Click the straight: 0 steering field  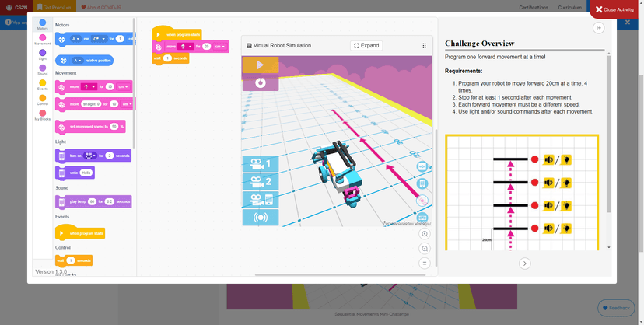click(x=91, y=104)
